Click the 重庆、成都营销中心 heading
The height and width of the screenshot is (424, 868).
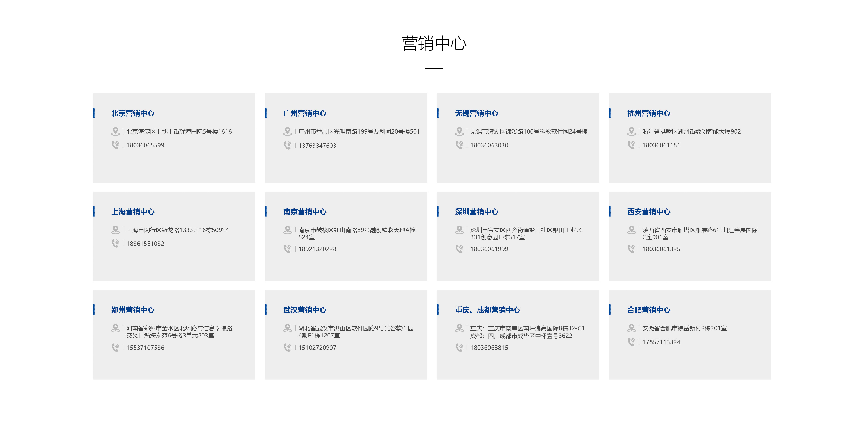click(x=487, y=310)
